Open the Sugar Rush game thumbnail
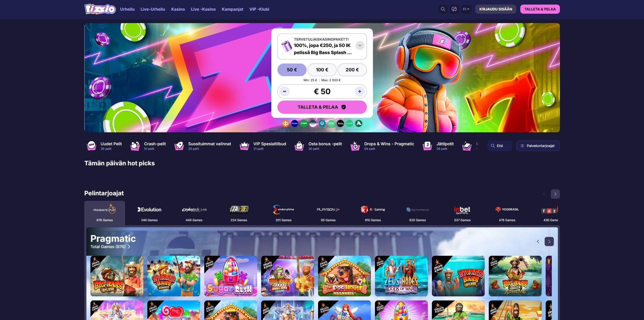 point(231,276)
